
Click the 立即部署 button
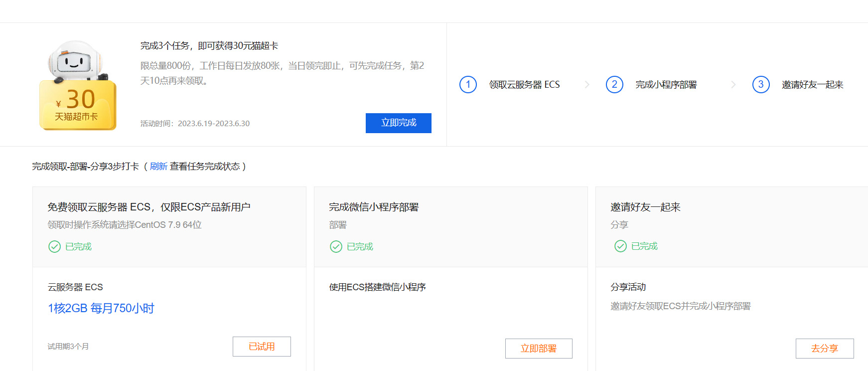(539, 349)
